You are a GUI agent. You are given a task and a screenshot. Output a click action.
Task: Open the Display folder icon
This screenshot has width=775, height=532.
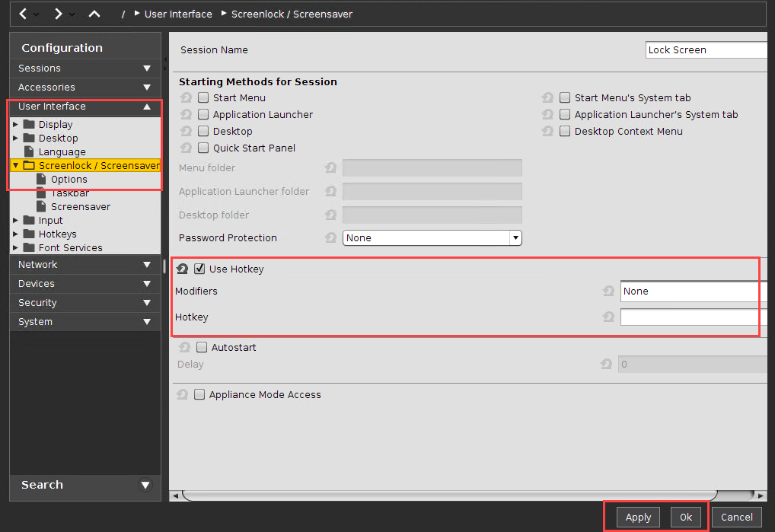point(29,124)
